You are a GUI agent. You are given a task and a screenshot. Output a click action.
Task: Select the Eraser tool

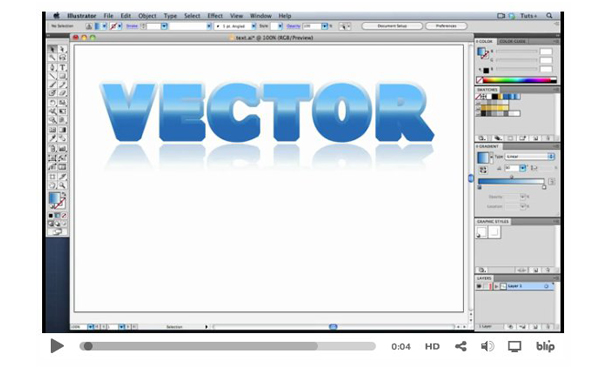62,93
